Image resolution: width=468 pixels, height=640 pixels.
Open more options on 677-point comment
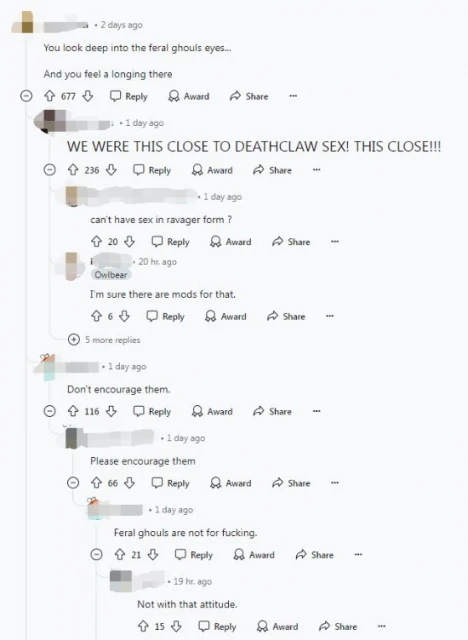click(x=293, y=96)
